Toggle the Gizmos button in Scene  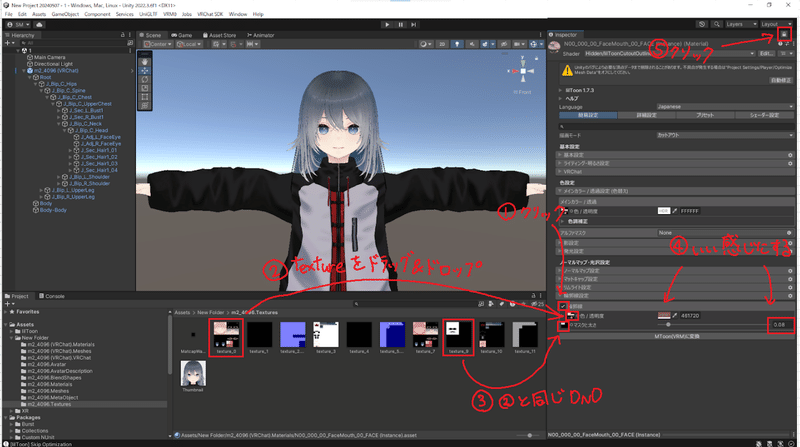[x=535, y=44]
